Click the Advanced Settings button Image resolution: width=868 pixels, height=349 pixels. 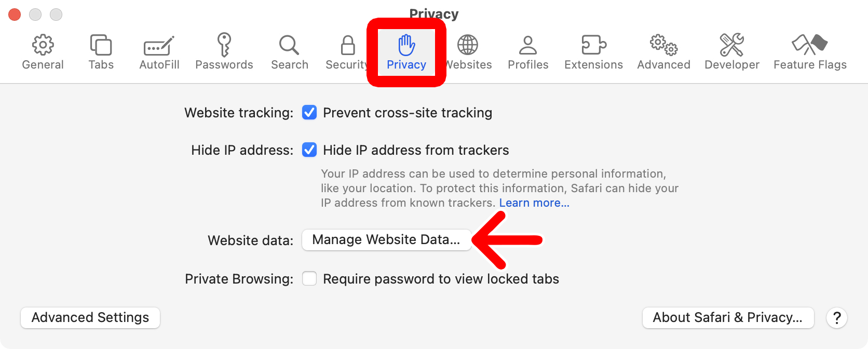[90, 317]
